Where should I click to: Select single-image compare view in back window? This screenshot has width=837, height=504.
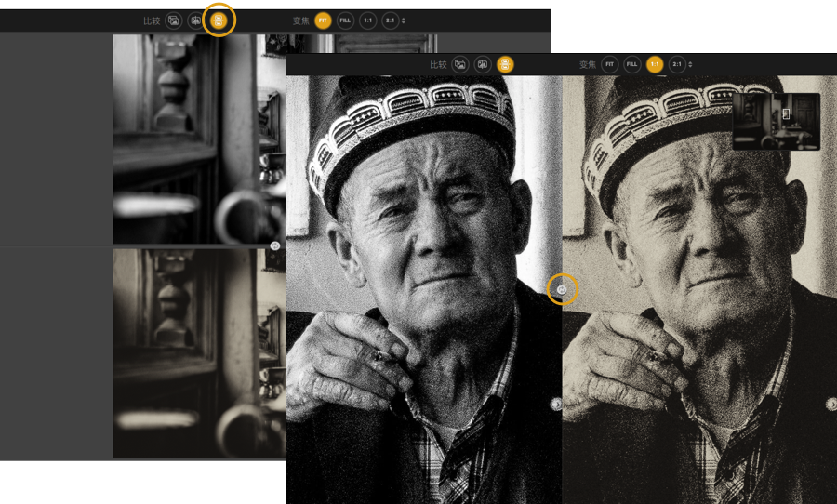(x=174, y=20)
